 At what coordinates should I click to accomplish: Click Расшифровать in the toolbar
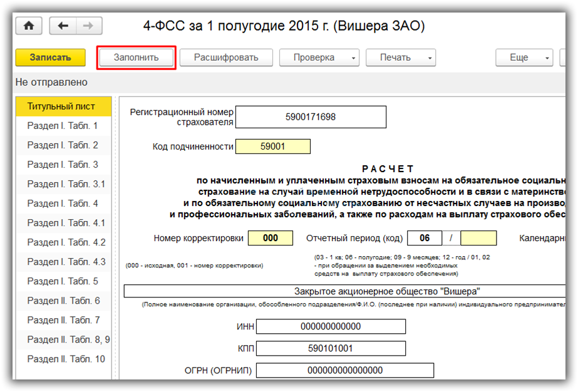pos(226,58)
